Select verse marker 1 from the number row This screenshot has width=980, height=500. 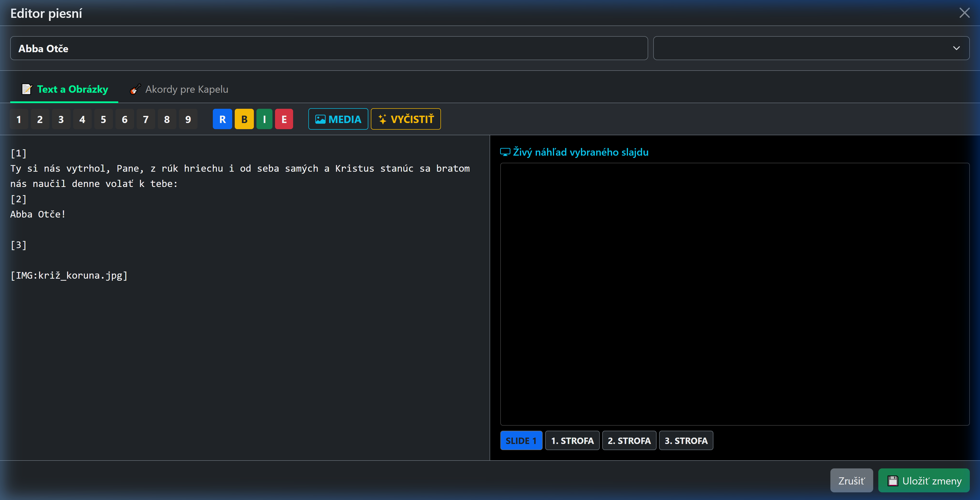tap(19, 119)
